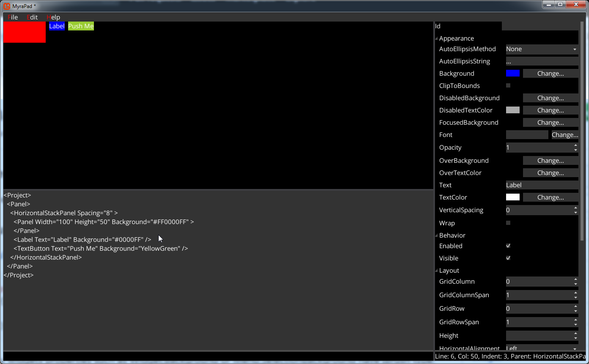Click Change button for Background

point(550,74)
